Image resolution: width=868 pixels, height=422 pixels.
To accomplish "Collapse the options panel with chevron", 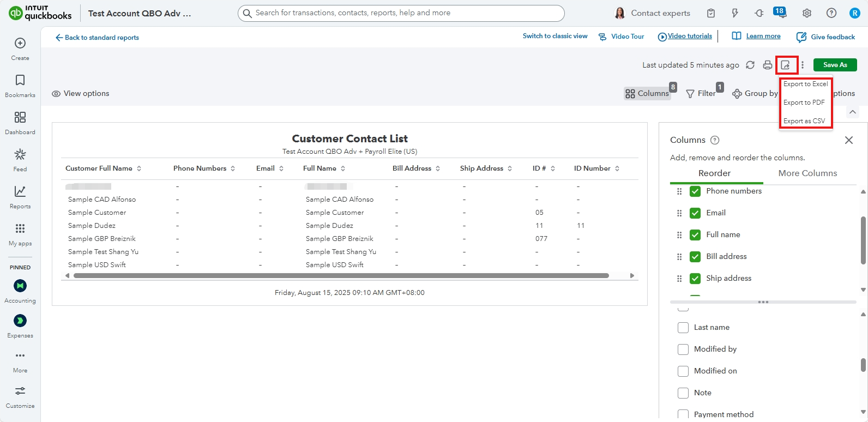I will point(853,112).
